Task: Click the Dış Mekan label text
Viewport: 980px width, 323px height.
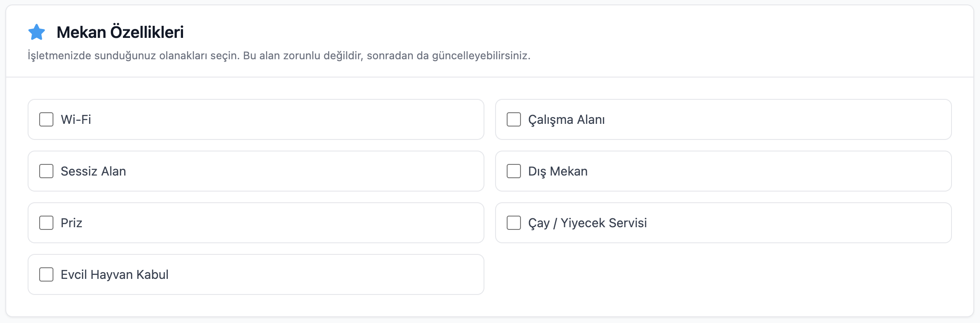Action: click(x=558, y=172)
